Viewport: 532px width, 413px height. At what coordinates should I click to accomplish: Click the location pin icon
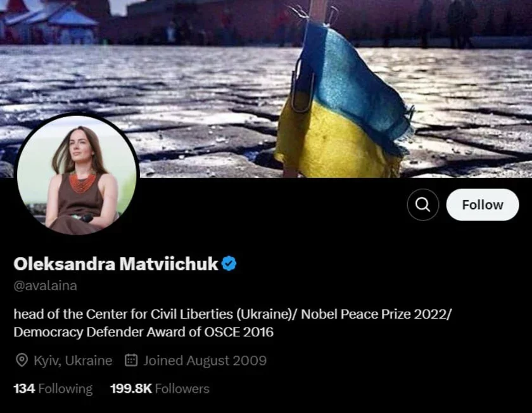(22, 360)
